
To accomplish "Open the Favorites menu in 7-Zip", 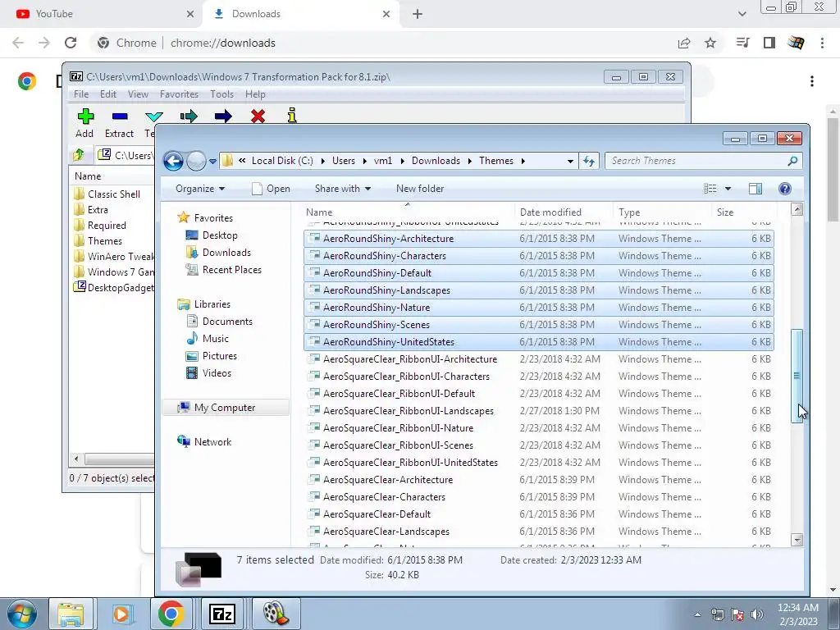I will (x=179, y=94).
